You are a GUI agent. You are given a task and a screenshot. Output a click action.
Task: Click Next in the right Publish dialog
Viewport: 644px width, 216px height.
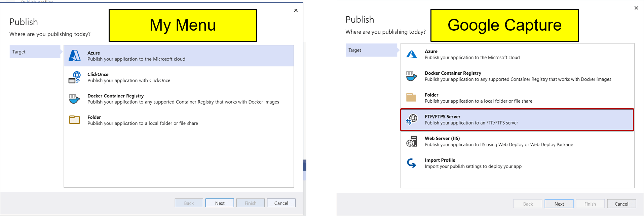559,204
